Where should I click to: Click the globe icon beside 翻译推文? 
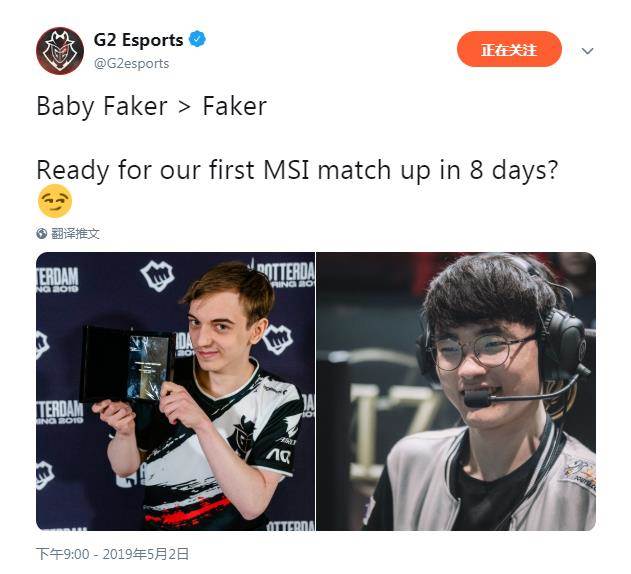click(41, 233)
